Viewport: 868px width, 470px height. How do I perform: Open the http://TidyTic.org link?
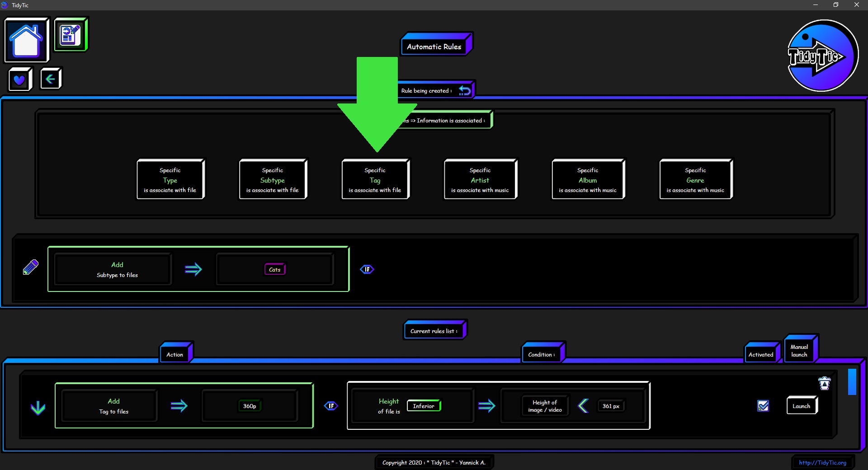[822, 462]
